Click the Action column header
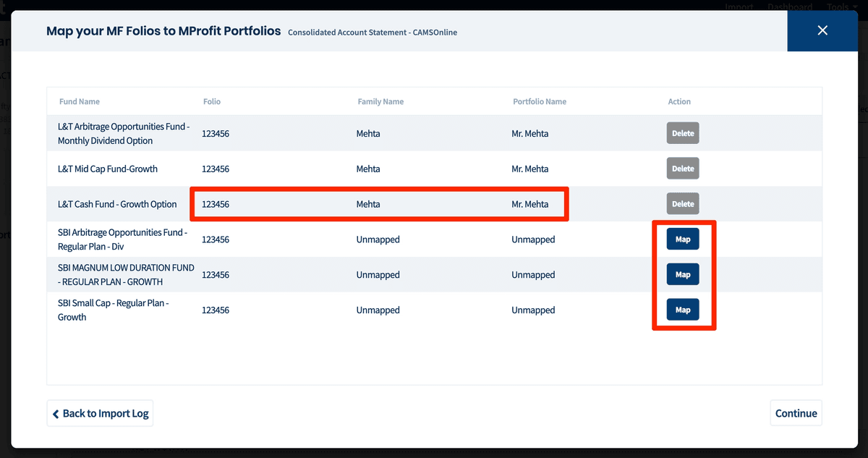The width and height of the screenshot is (868, 458). 679,101
